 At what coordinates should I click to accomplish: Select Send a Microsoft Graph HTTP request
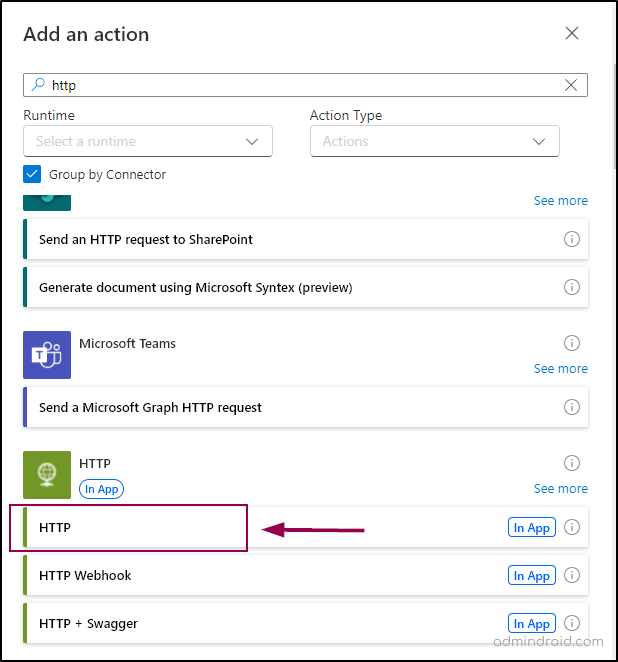click(305, 407)
